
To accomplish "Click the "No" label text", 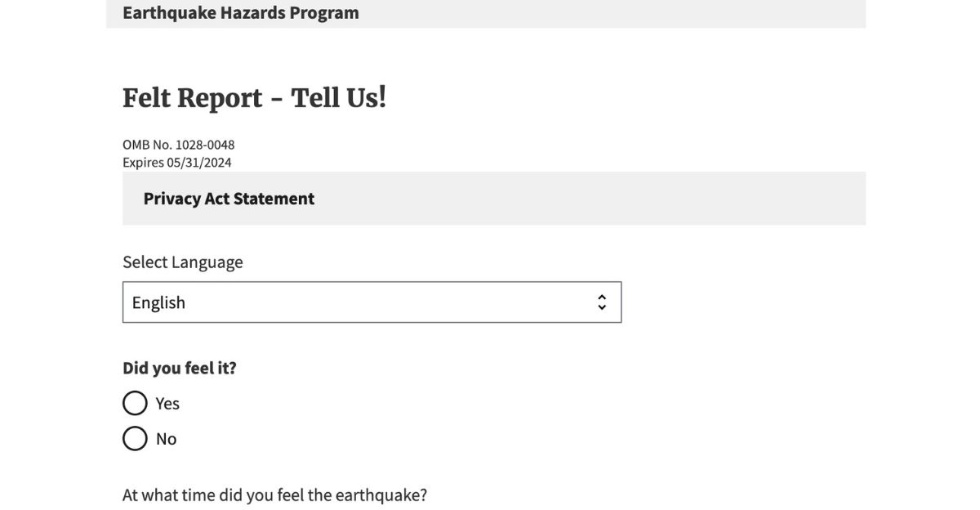I will (166, 439).
